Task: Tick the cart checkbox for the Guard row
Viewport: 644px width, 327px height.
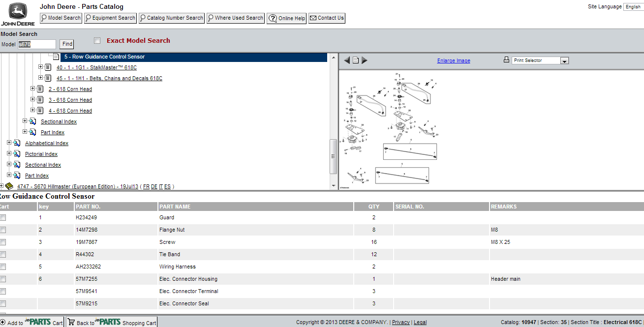Action: (3, 217)
